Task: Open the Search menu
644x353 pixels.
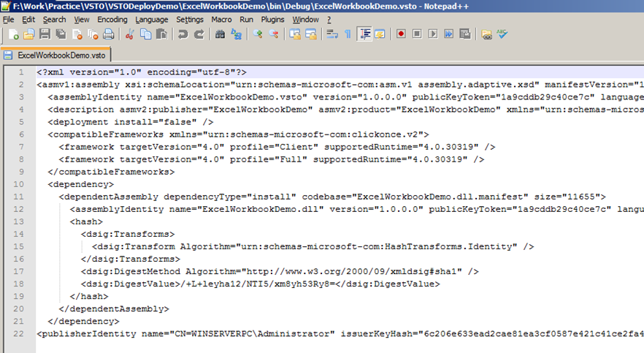Action: click(54, 19)
